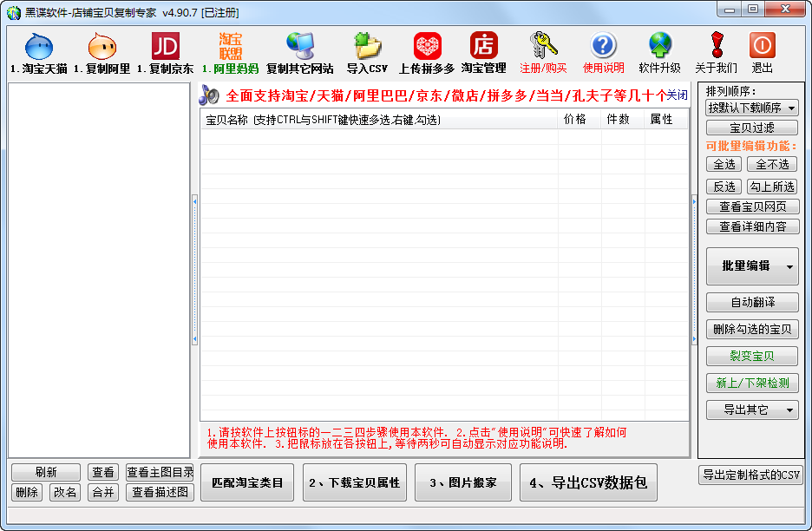This screenshot has height=531, width=812.
Task: Click the app icon in title bar
Action: 14,12
